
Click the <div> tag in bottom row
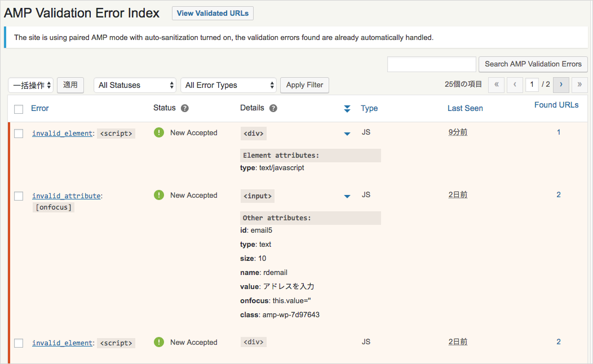click(254, 341)
